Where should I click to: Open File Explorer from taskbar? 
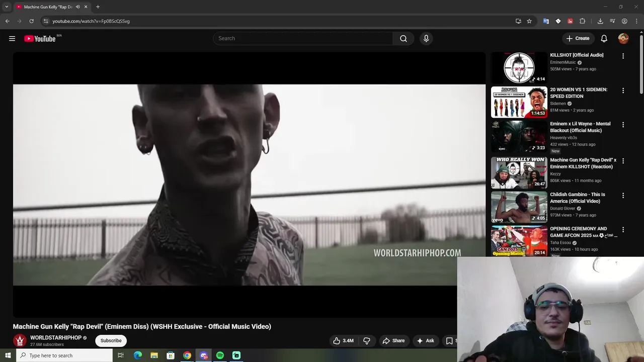coord(154,355)
